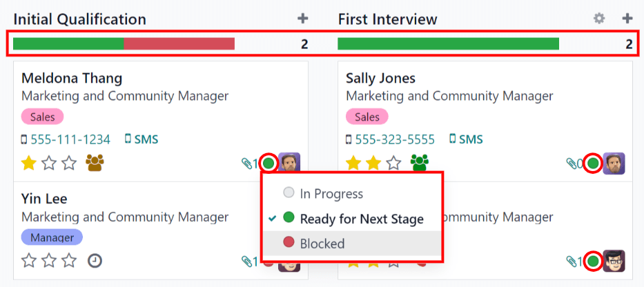Click the plus icon in First Interview column

(627, 19)
